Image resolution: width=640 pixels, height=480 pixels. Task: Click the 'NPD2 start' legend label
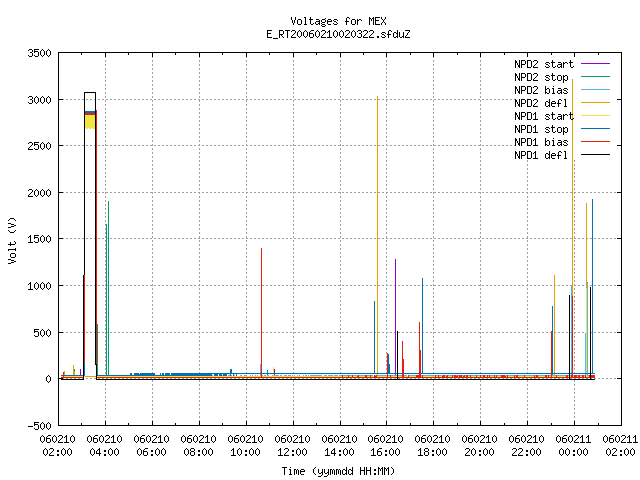click(544, 64)
